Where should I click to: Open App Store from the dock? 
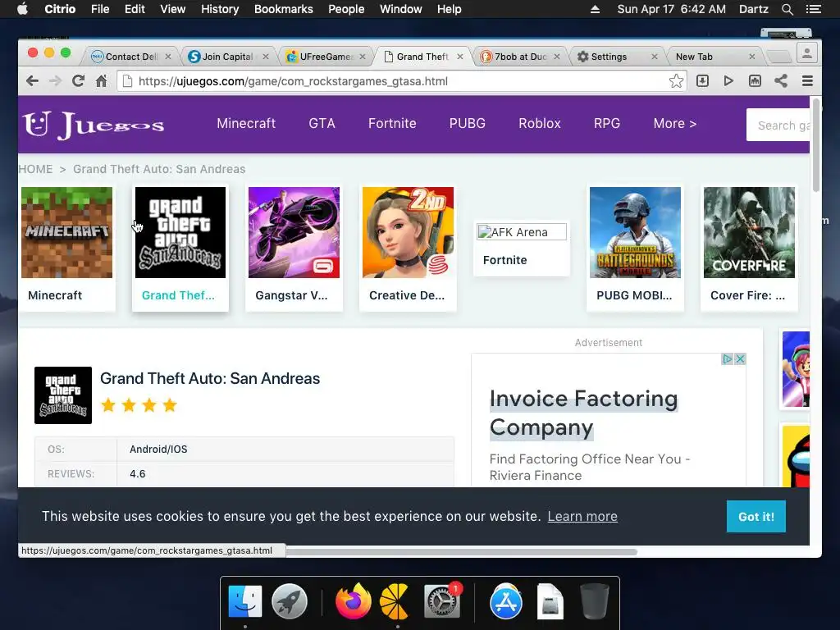505,601
